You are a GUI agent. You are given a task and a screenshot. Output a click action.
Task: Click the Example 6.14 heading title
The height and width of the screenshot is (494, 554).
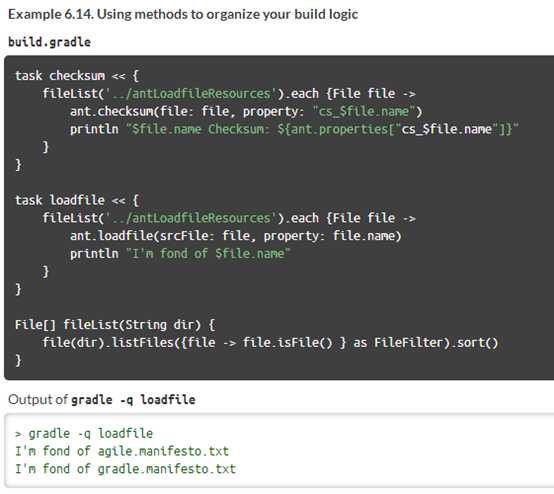click(x=183, y=14)
